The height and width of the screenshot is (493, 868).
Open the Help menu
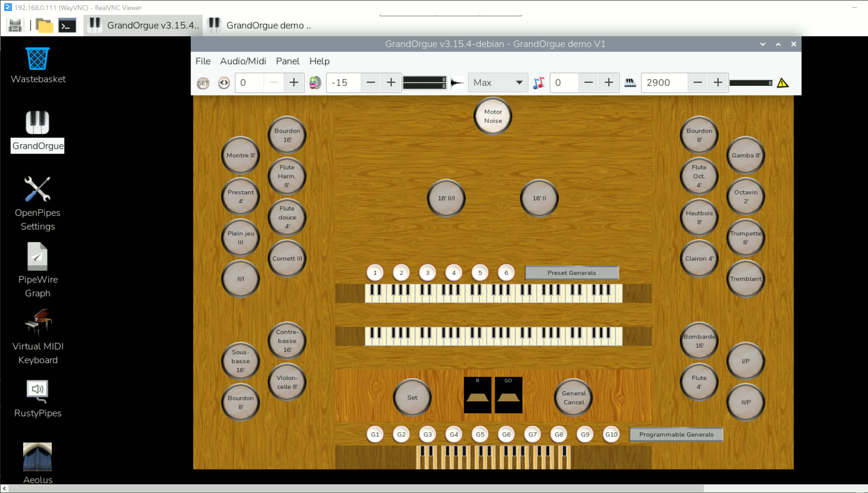[319, 61]
